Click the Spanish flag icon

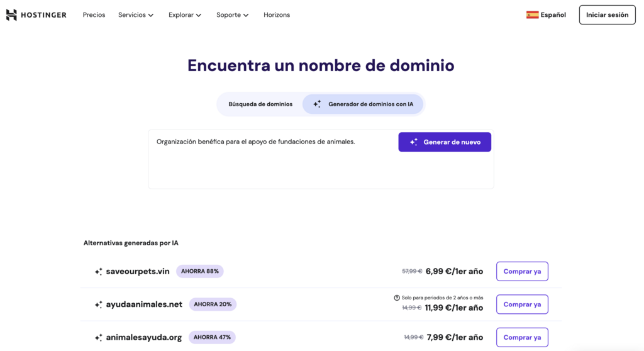click(x=532, y=15)
